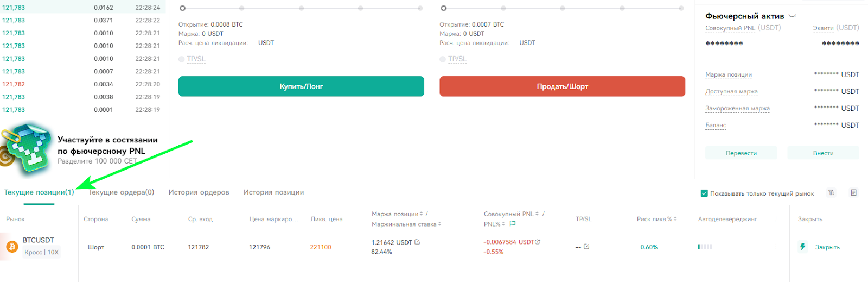868x282 pixels.
Task: Enable TP/SL for the short order
Action: coord(443,59)
